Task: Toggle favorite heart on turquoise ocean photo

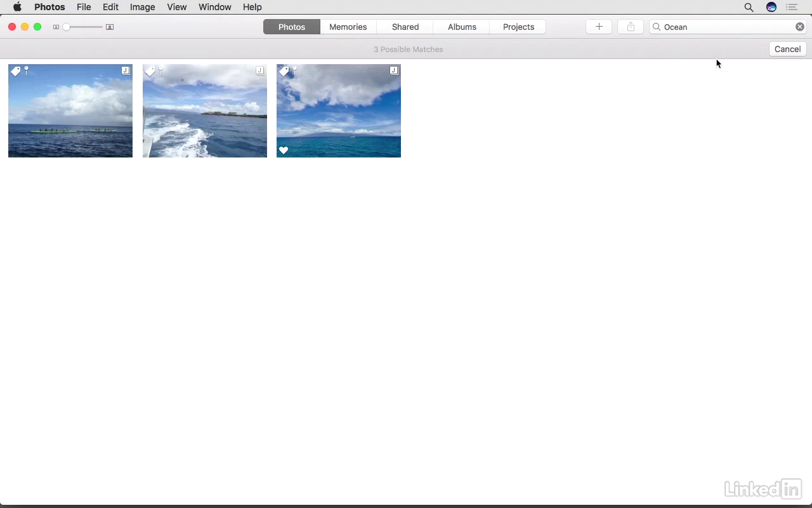Action: click(284, 150)
